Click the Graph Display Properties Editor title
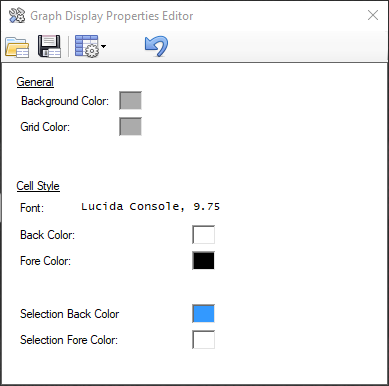Viewport: 389px width, 386px height. point(112,16)
